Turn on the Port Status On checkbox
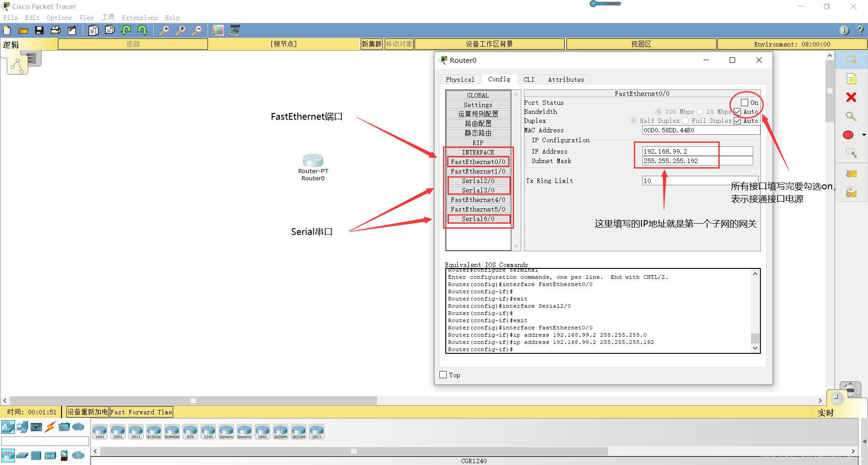The height and width of the screenshot is (465, 868). point(745,103)
